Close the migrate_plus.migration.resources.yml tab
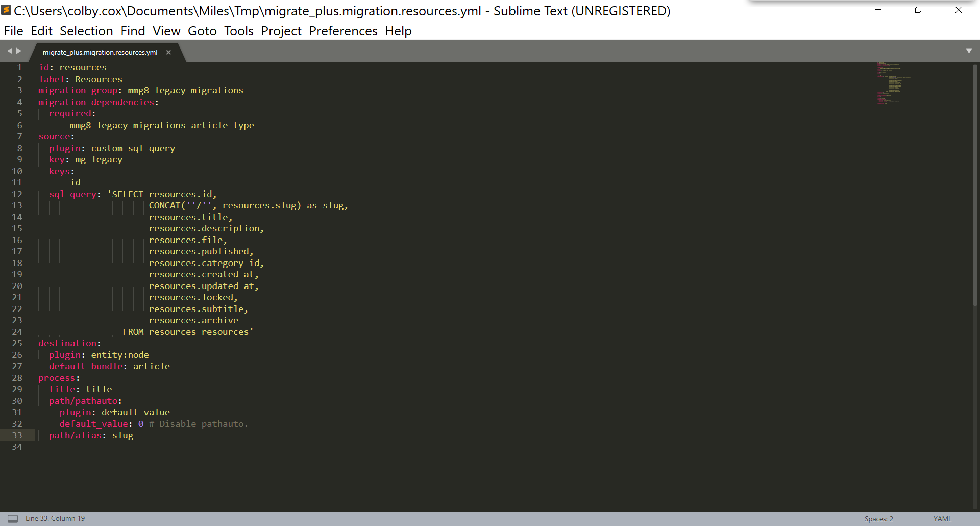The height and width of the screenshot is (526, 980). click(168, 52)
